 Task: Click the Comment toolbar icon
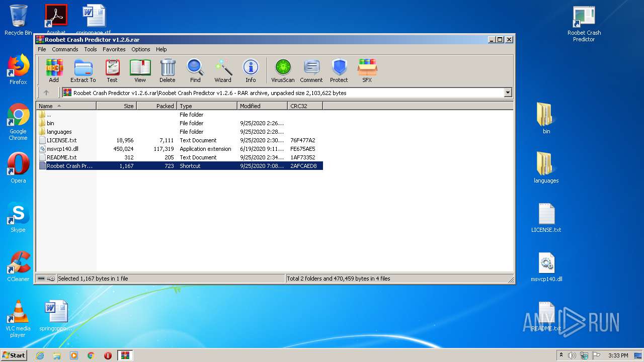tap(311, 70)
